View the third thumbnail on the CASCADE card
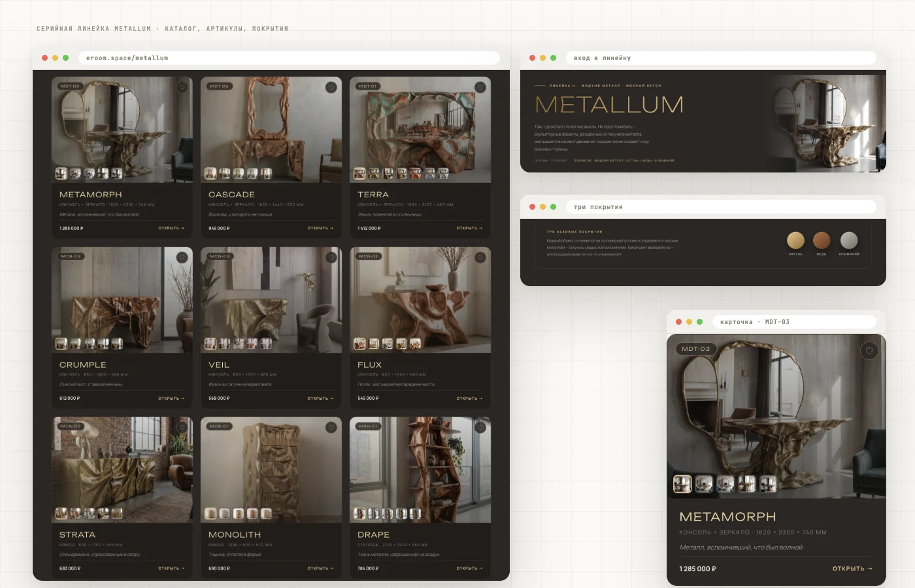The image size is (915, 588). click(239, 173)
